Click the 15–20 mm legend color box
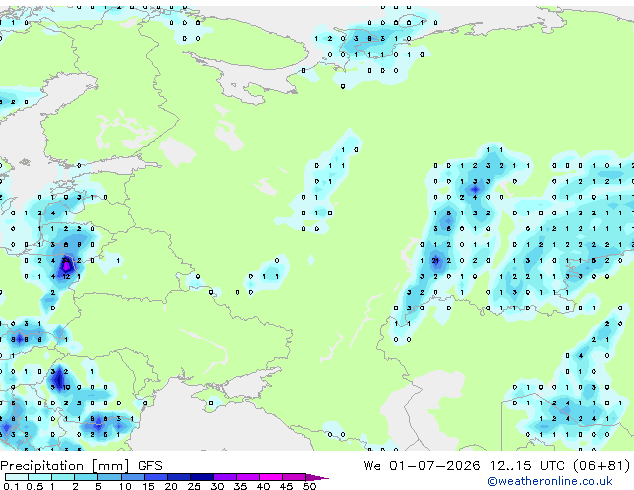The width and height of the screenshot is (634, 490). pos(156,477)
